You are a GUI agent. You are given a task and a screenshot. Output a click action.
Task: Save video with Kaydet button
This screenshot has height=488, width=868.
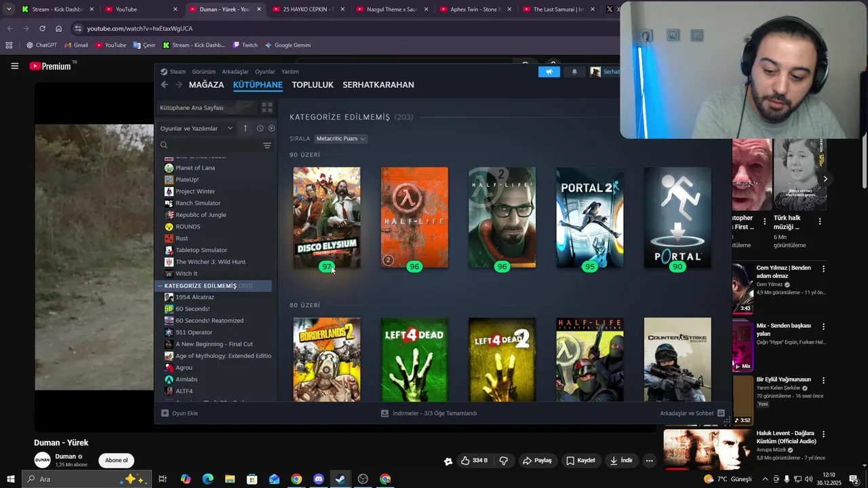click(580, 460)
